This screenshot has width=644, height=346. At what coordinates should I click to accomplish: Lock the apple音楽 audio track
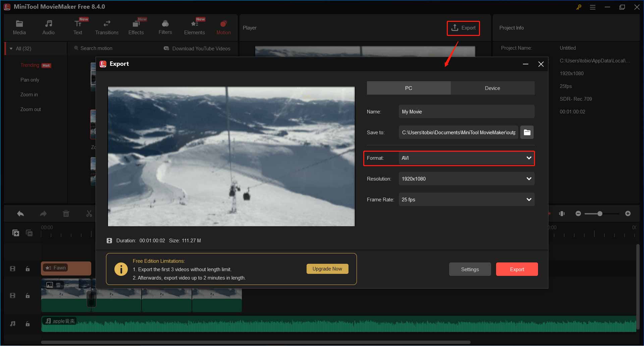point(28,324)
